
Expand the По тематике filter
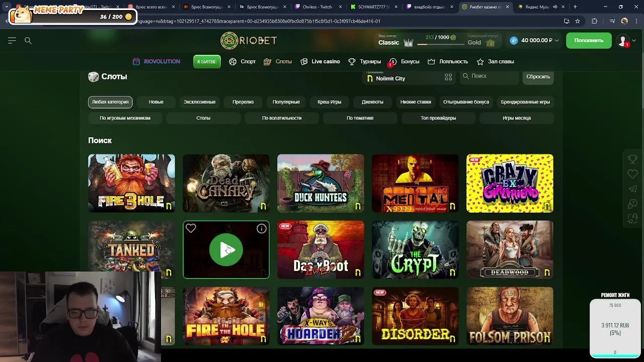(360, 118)
